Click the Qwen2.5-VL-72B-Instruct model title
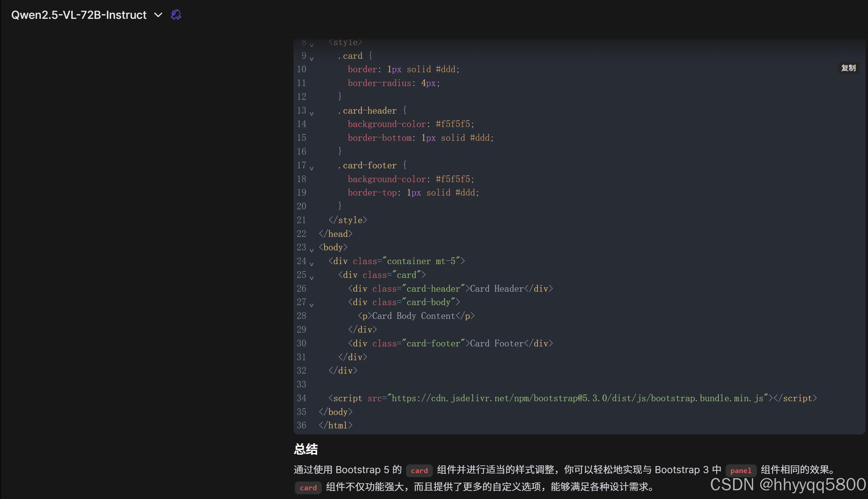Image resolution: width=868 pixels, height=499 pixels. [x=79, y=15]
